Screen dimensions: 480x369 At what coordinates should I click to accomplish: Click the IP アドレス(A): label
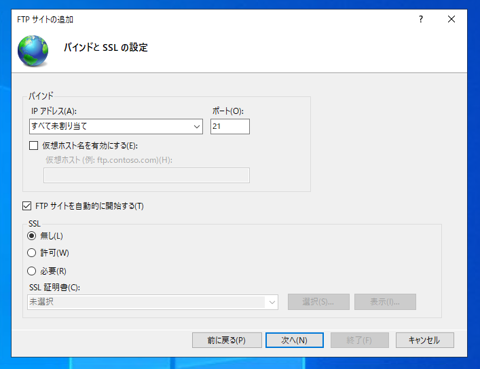coord(54,111)
